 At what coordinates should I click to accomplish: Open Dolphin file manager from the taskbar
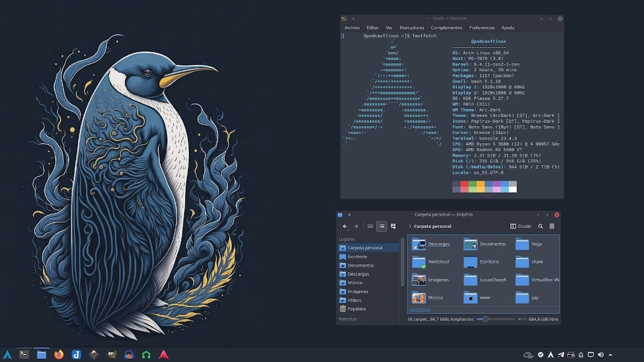[41, 354]
